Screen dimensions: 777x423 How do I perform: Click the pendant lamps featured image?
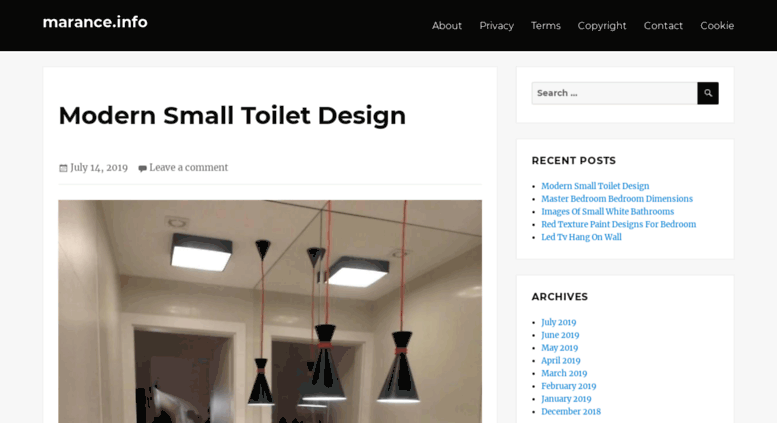(270, 312)
